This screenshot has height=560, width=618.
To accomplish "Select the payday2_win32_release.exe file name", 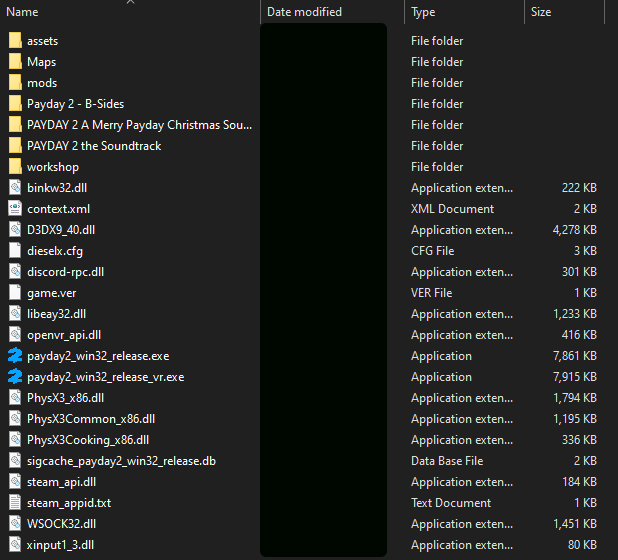I will (98, 356).
